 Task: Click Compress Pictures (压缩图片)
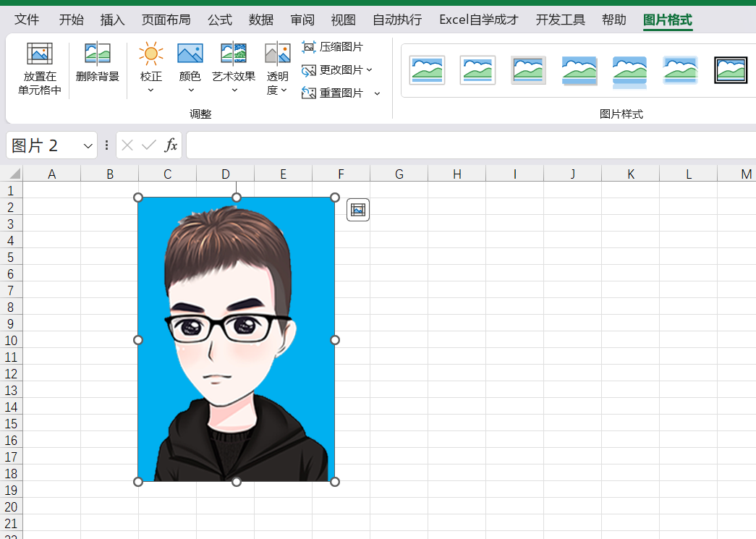coord(332,47)
